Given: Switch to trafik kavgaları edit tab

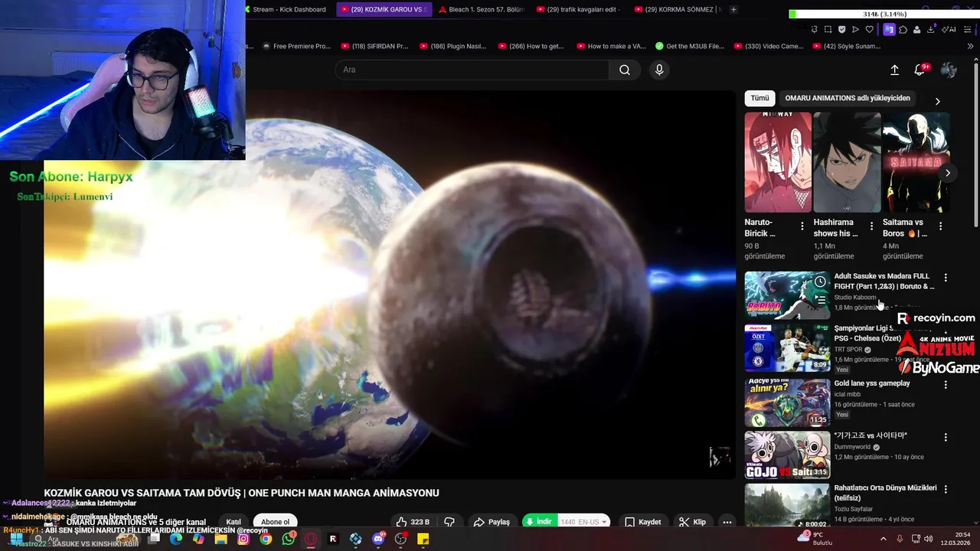Looking at the screenshot, I should point(579,9).
